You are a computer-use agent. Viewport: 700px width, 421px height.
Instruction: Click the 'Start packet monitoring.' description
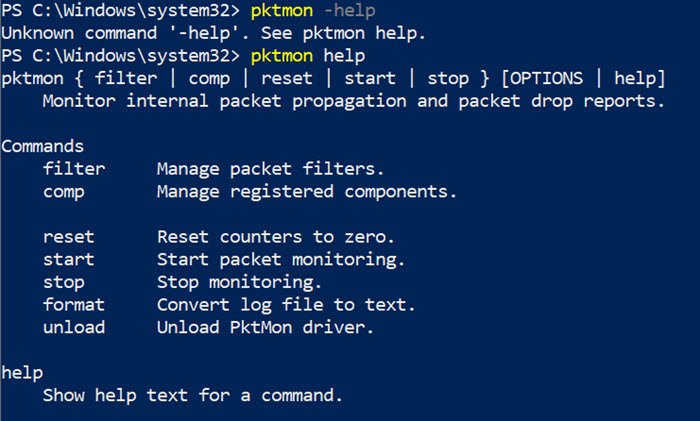click(280, 260)
